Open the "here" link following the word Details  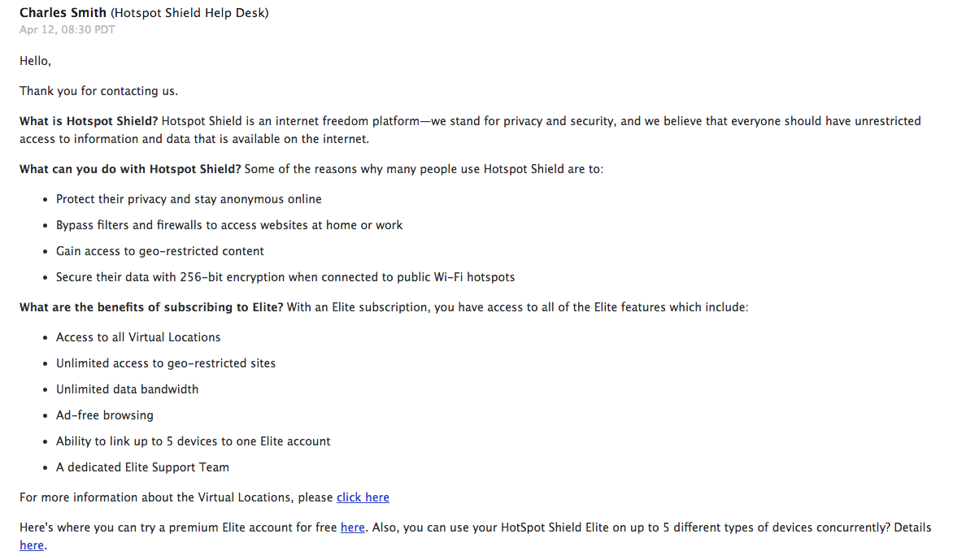point(32,545)
